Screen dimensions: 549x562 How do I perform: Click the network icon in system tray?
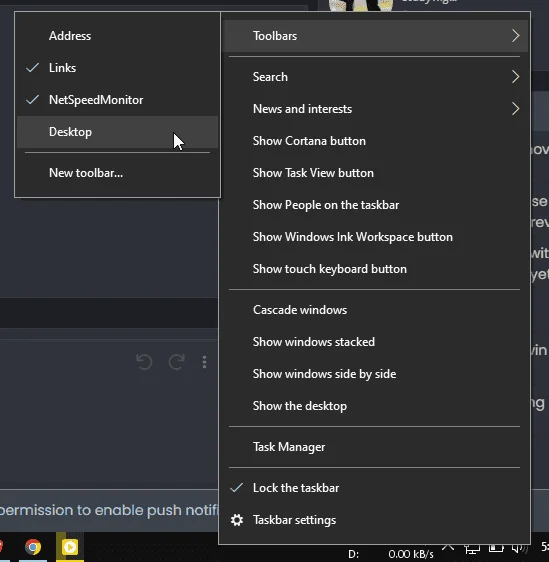472,549
